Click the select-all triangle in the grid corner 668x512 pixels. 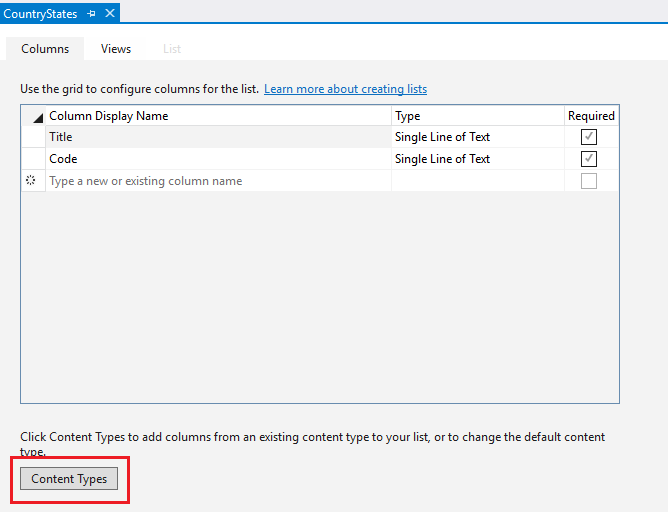37,117
